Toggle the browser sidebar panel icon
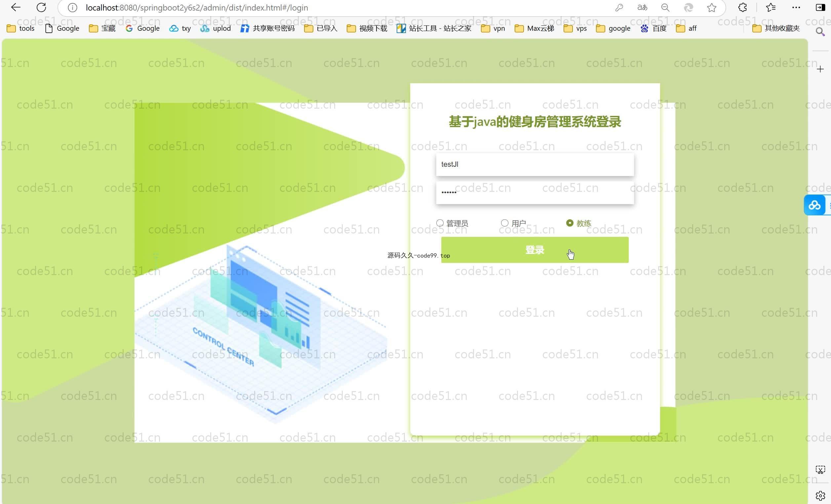The height and width of the screenshot is (504, 831). [820, 7]
